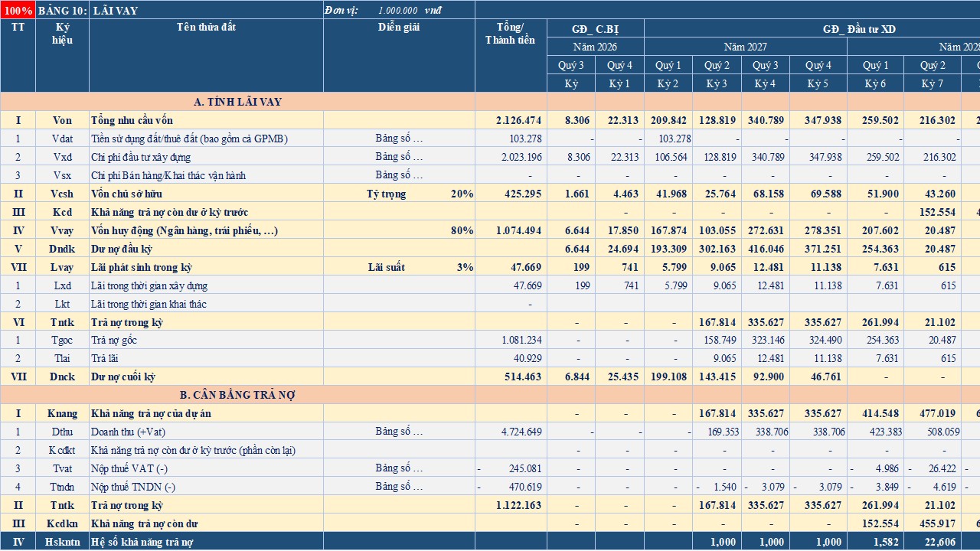Click the red 100% zoom cell
The width and height of the screenshot is (980, 551).
click(18, 10)
